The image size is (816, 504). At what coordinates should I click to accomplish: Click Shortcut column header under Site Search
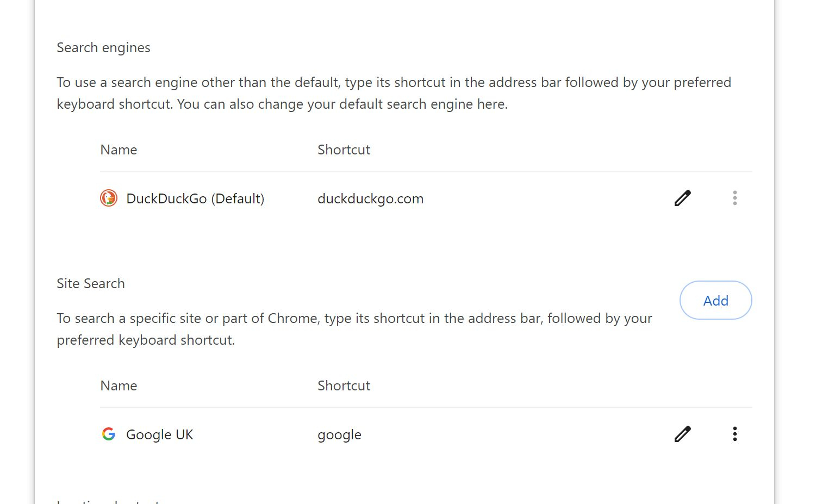click(344, 385)
